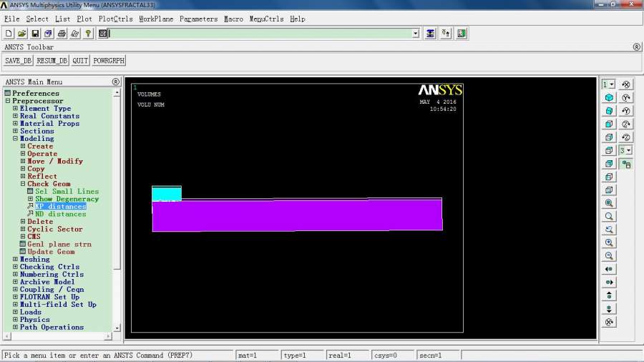The image size is (644, 362).
Task: Pan the model right arrow icon
Action: (x=609, y=283)
